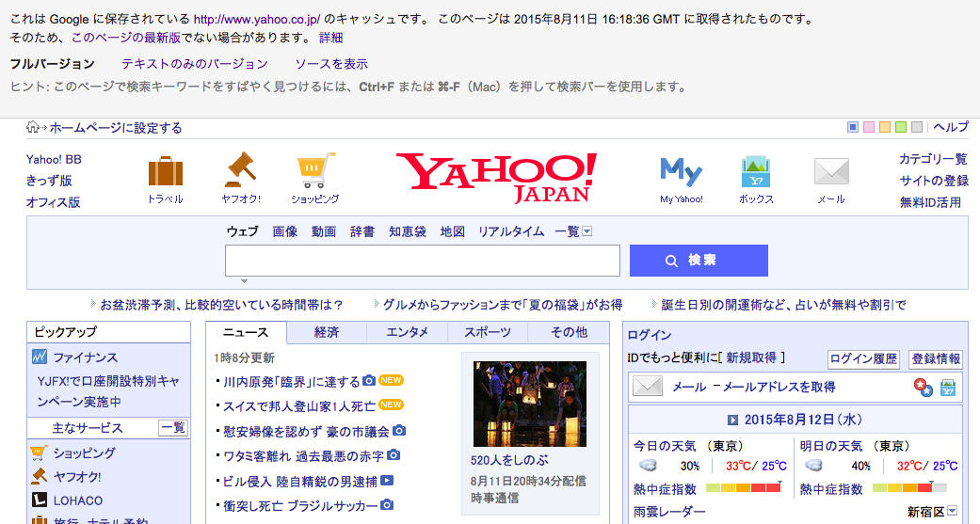Viewport: 980px width, 524px height.
Task: Click the camera icon next to ブラジルサッカー headline
Action: tap(387, 504)
